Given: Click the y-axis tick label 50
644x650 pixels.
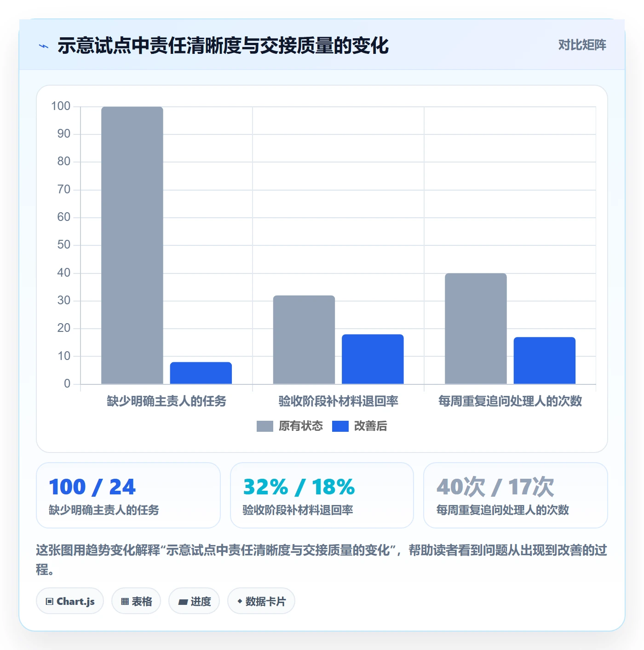Looking at the screenshot, I should (x=64, y=245).
